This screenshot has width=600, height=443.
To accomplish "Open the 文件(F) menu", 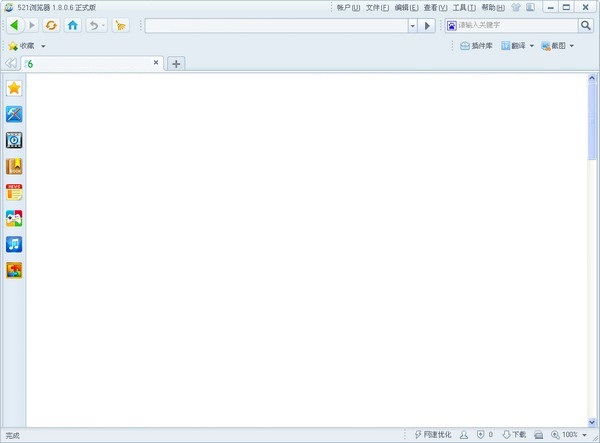I will 377,7.
